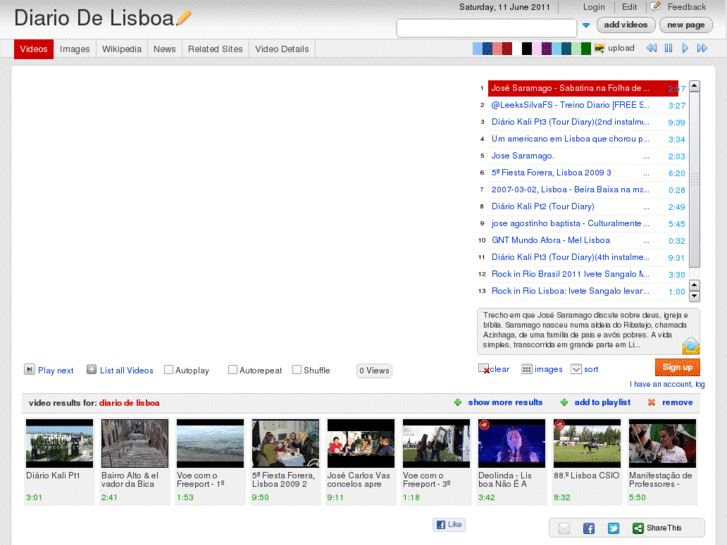Click the Login link
Viewport: 727px width, 545px height.
coord(594,7)
